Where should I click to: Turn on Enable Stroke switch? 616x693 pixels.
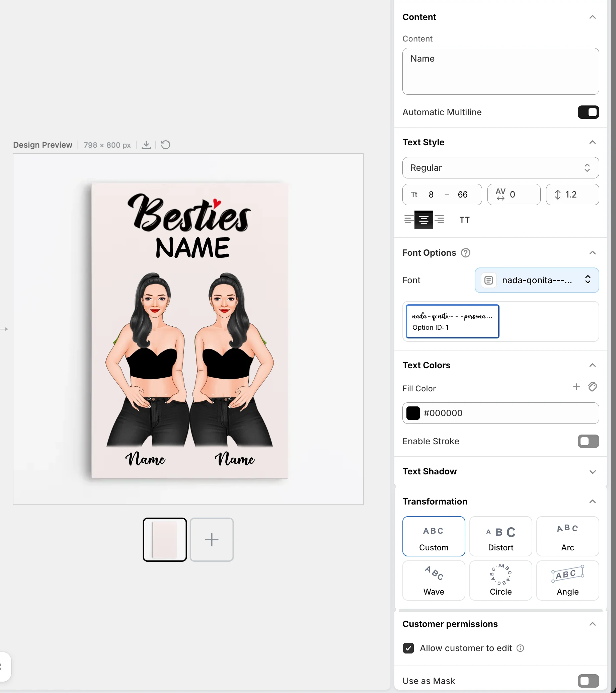pyautogui.click(x=588, y=442)
